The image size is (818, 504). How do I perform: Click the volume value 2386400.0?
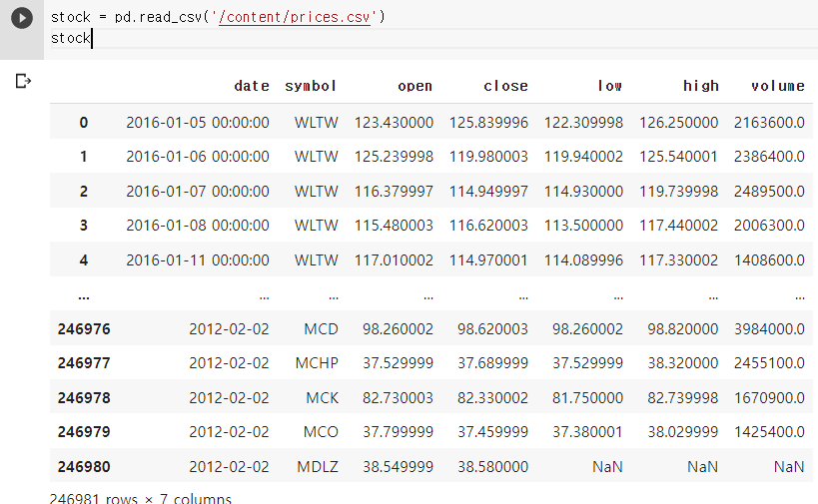click(x=769, y=157)
